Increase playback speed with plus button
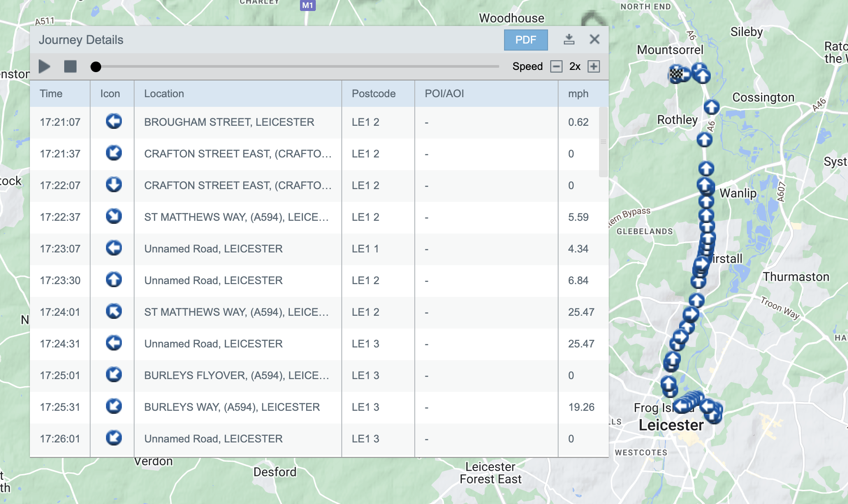The width and height of the screenshot is (848, 504). point(594,66)
